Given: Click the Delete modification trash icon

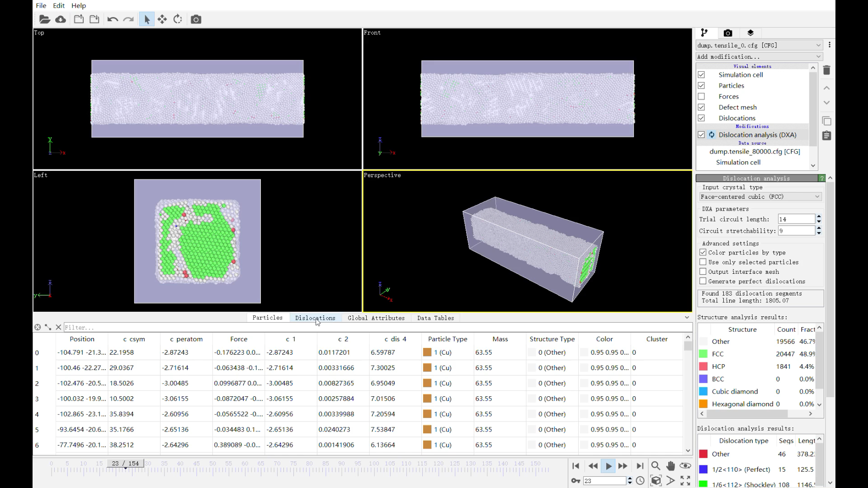Looking at the screenshot, I should point(827,70).
